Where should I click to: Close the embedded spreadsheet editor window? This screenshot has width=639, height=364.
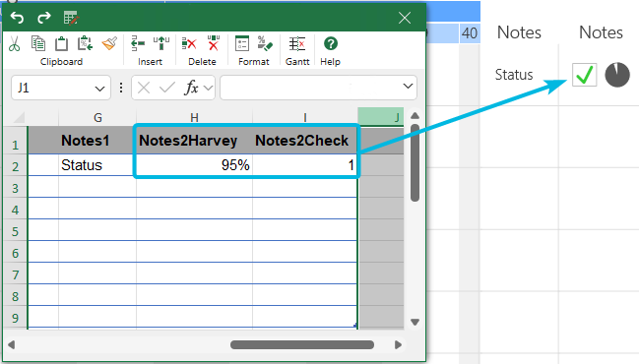(x=405, y=18)
